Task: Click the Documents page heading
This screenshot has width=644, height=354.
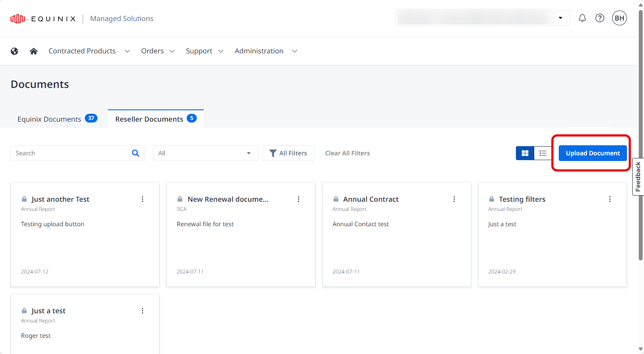Action: (40, 84)
